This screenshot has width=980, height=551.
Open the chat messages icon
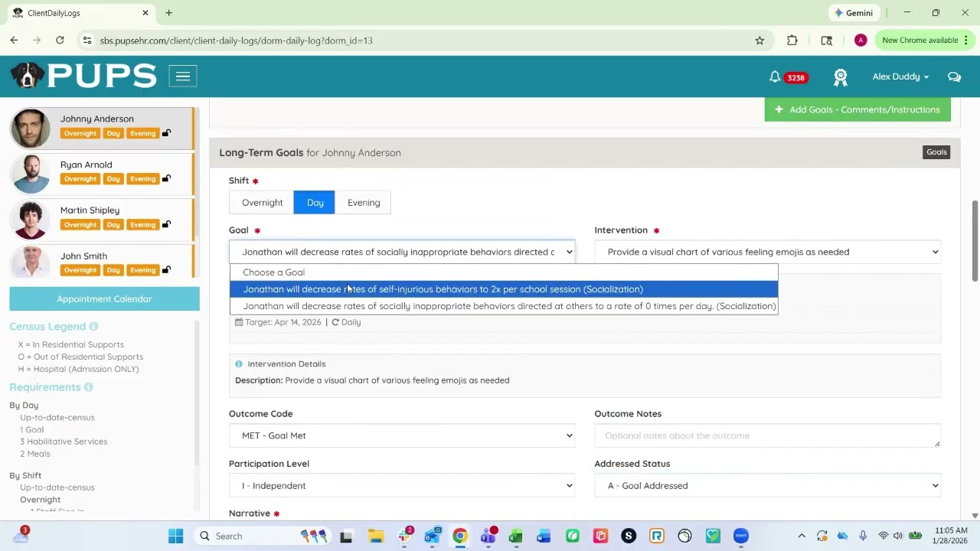(x=954, y=77)
